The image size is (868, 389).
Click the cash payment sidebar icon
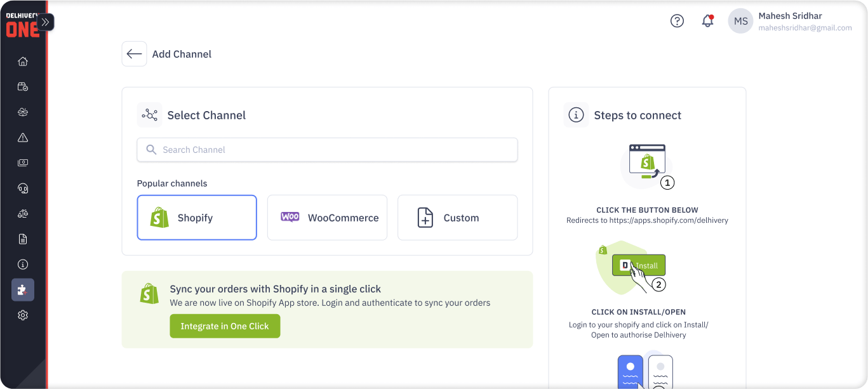click(x=23, y=163)
